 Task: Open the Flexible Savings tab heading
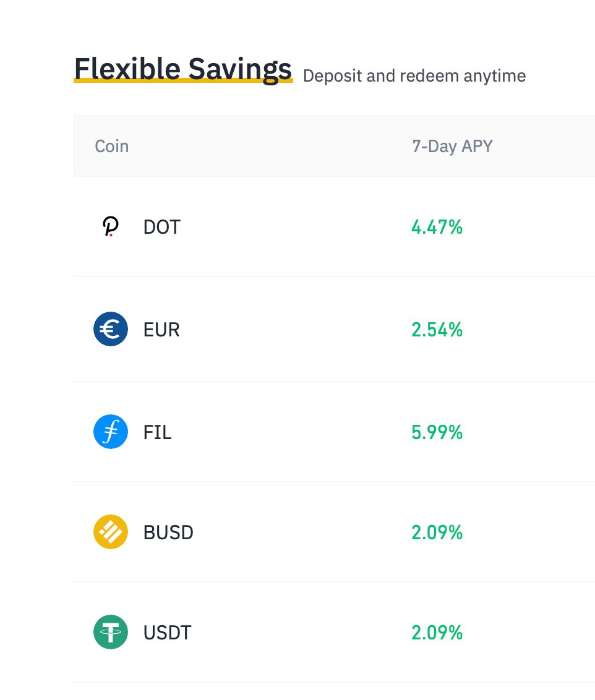point(183,69)
